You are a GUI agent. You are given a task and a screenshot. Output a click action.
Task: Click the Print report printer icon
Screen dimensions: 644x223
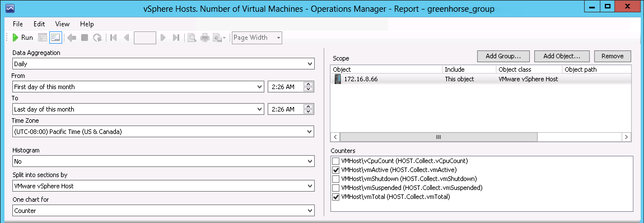click(204, 38)
